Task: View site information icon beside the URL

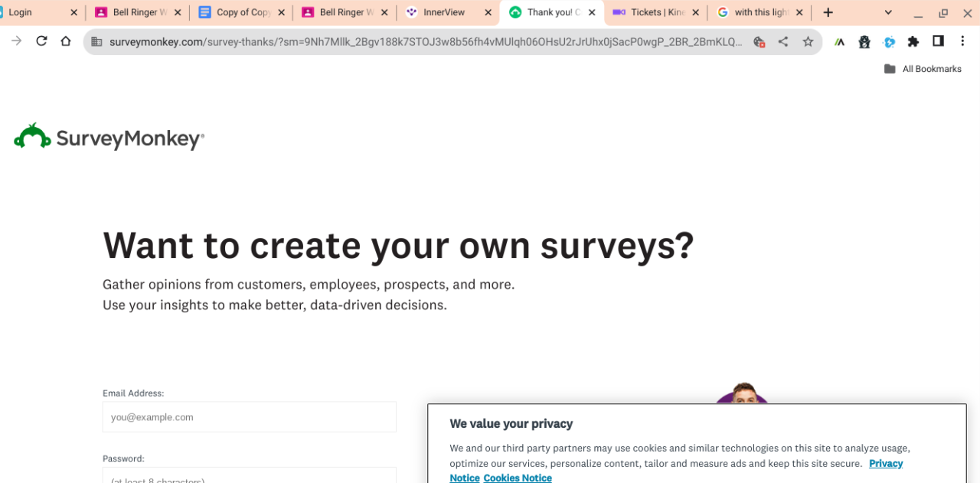Action: point(96,42)
